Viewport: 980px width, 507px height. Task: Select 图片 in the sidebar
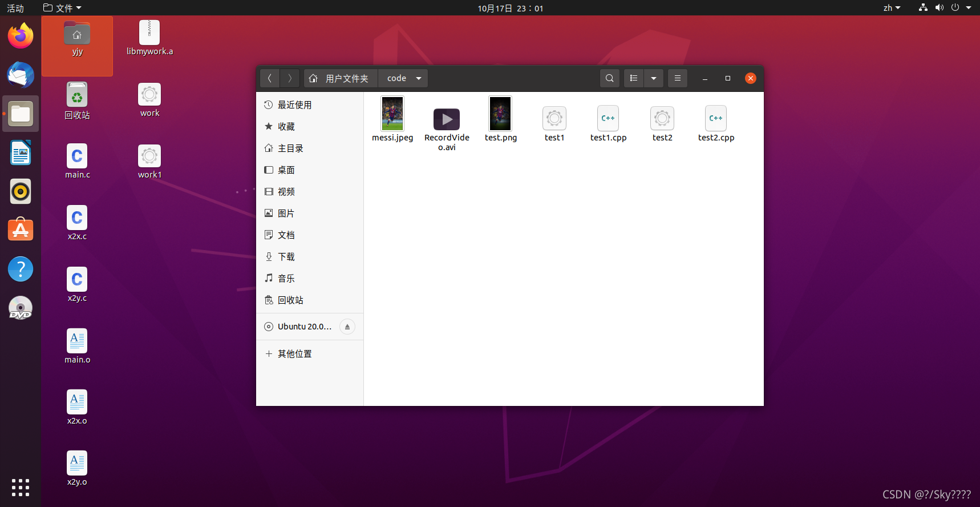click(310, 214)
